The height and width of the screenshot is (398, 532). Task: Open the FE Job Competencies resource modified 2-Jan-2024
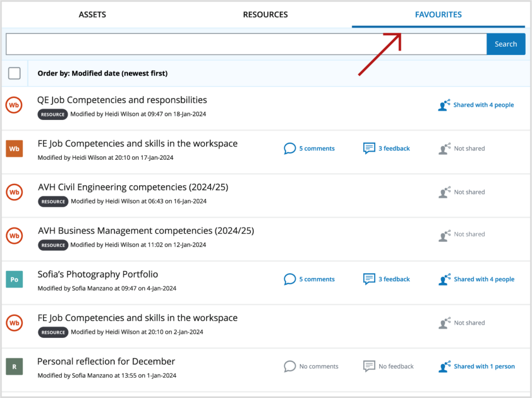[137, 318]
